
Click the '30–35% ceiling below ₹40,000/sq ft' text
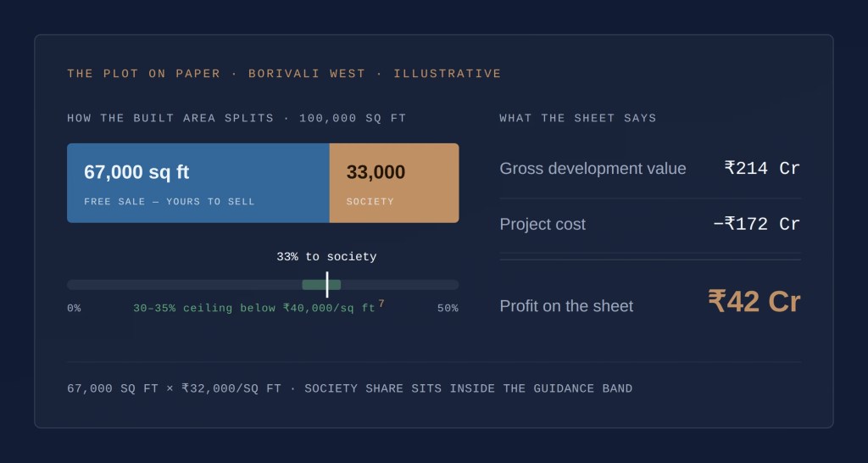pyautogui.click(x=254, y=309)
